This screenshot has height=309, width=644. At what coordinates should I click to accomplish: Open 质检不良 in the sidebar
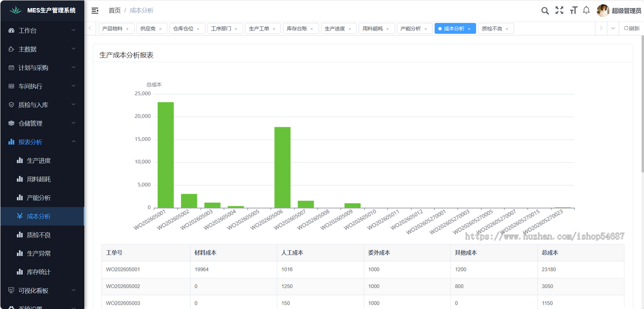coord(42,235)
